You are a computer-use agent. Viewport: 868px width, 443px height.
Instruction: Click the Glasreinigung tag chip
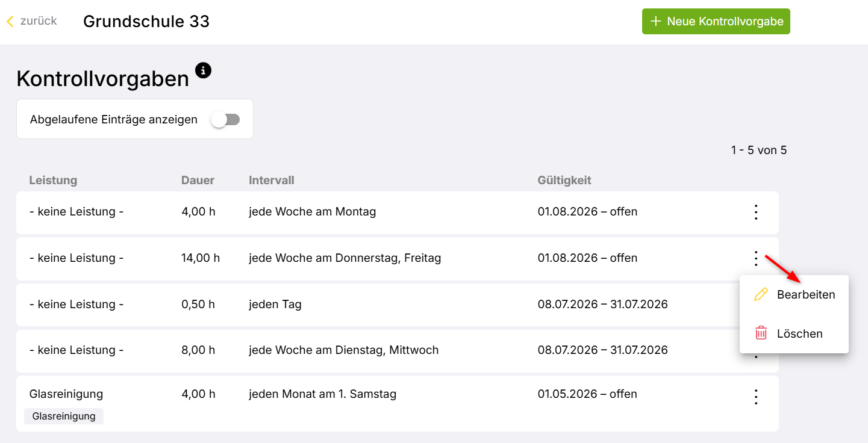click(x=64, y=417)
